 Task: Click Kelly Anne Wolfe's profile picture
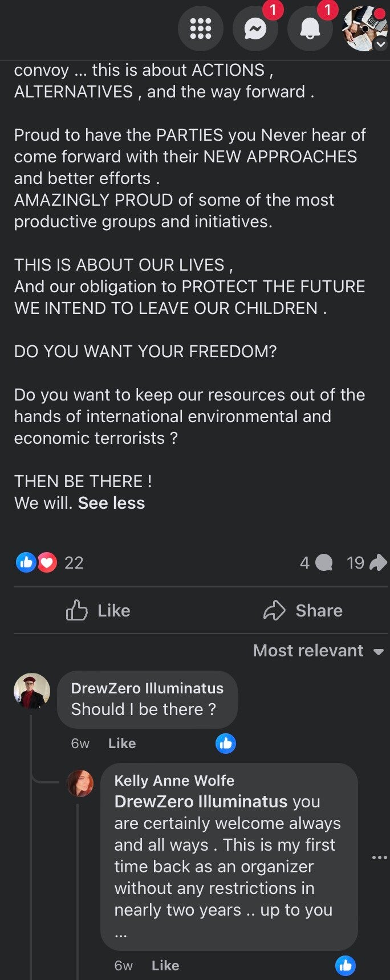[x=80, y=783]
